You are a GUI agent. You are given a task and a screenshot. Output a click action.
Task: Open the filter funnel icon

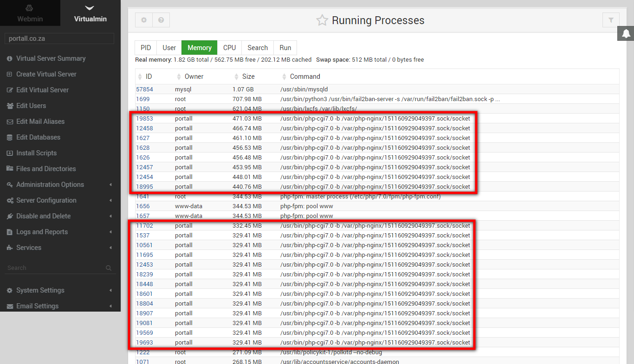(611, 20)
